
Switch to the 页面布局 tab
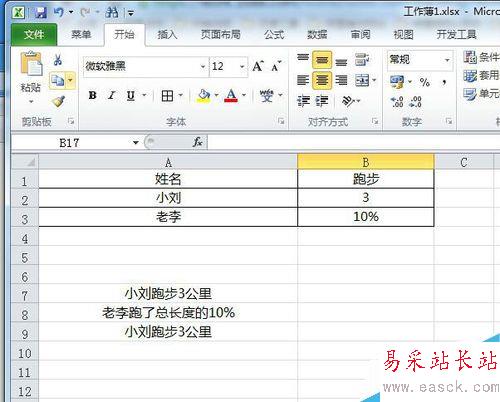click(x=220, y=34)
